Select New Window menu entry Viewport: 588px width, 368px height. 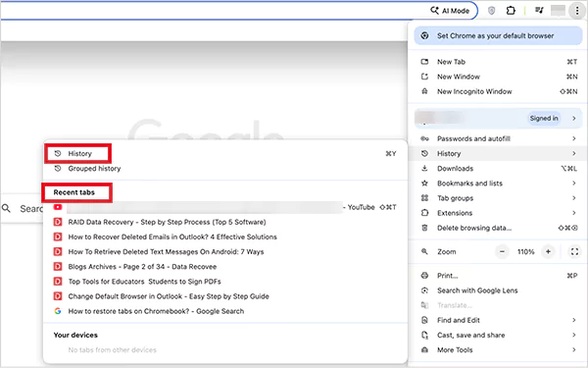click(x=498, y=77)
